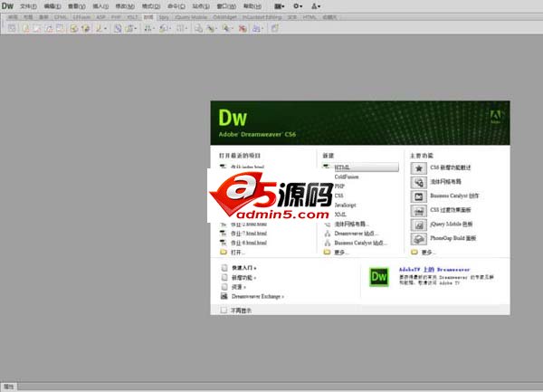Switch to the PHP insert tab
This screenshot has width=543, height=392.
(116, 17)
